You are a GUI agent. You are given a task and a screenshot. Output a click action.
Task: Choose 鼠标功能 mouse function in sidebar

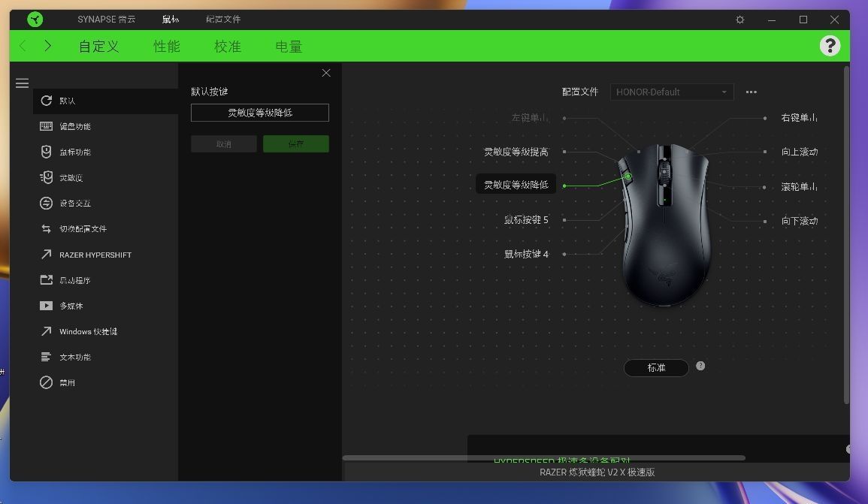click(75, 152)
